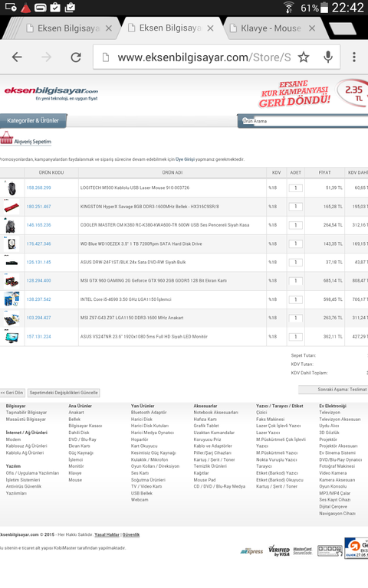Viewport: 368px width, 588px height.
Task: Reload the page with the refresh icon
Action: point(76,57)
